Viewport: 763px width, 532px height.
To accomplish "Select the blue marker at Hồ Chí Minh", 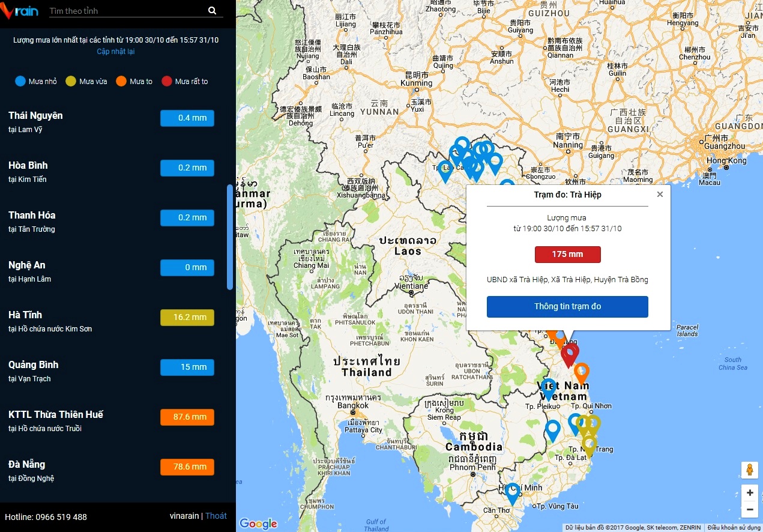I will pos(512,494).
